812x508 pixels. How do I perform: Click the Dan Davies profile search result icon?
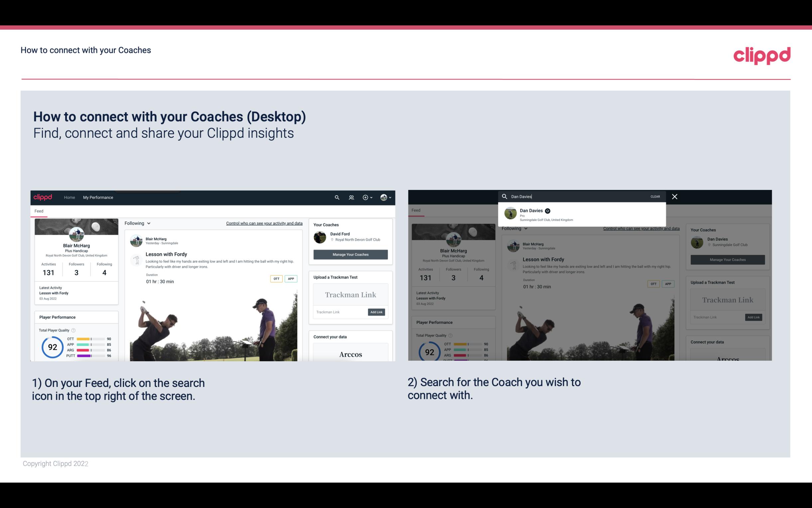[x=510, y=214]
